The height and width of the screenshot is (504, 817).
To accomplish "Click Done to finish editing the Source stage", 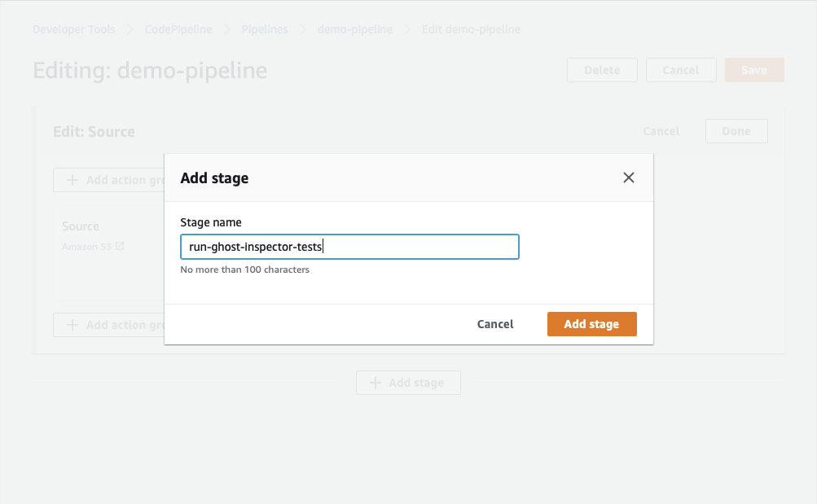I will click(736, 130).
